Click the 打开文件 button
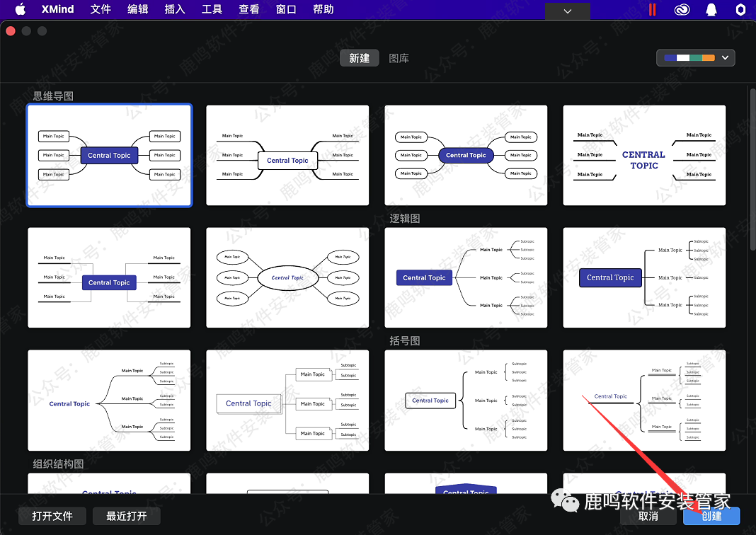The width and height of the screenshot is (756, 535). (52, 516)
